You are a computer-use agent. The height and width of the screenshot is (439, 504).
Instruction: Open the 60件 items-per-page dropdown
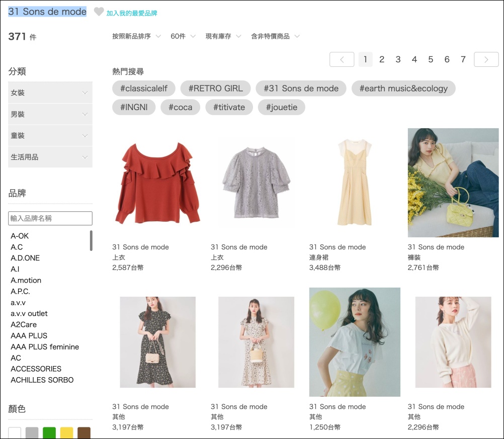(x=183, y=36)
